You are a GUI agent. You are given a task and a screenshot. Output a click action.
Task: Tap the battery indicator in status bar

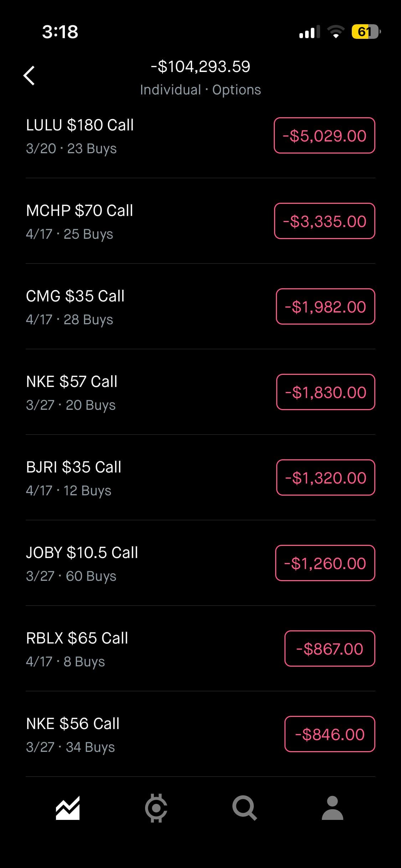(366, 32)
